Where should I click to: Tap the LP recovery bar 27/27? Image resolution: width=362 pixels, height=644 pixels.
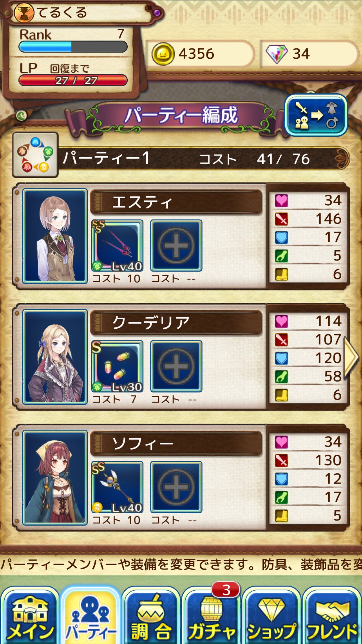(x=73, y=80)
